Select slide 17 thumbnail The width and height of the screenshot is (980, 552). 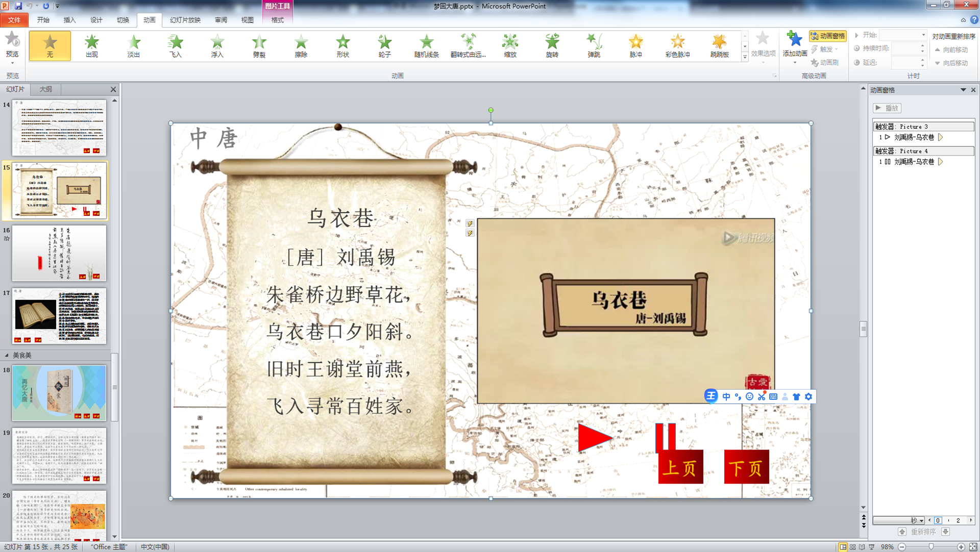tap(59, 316)
